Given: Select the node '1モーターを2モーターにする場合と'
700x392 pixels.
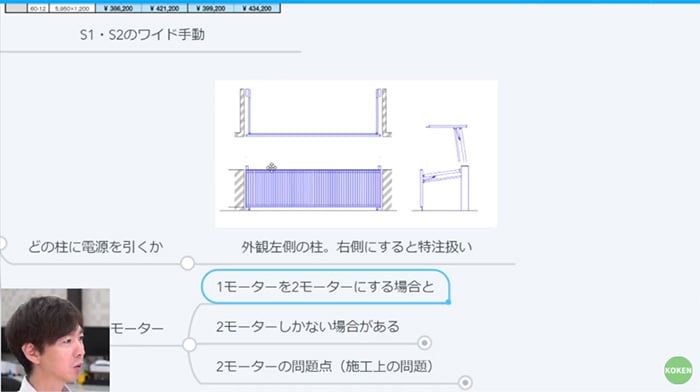Looking at the screenshot, I should (325, 287).
